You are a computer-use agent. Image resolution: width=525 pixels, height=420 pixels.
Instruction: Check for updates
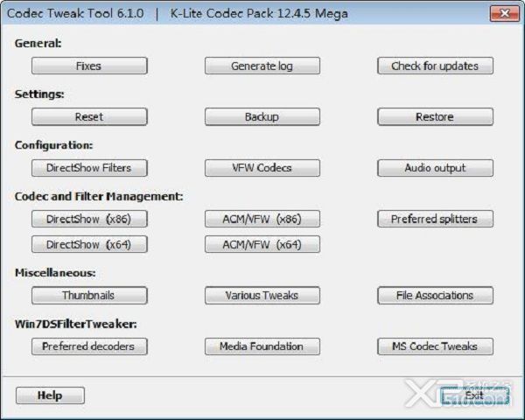[x=435, y=66]
